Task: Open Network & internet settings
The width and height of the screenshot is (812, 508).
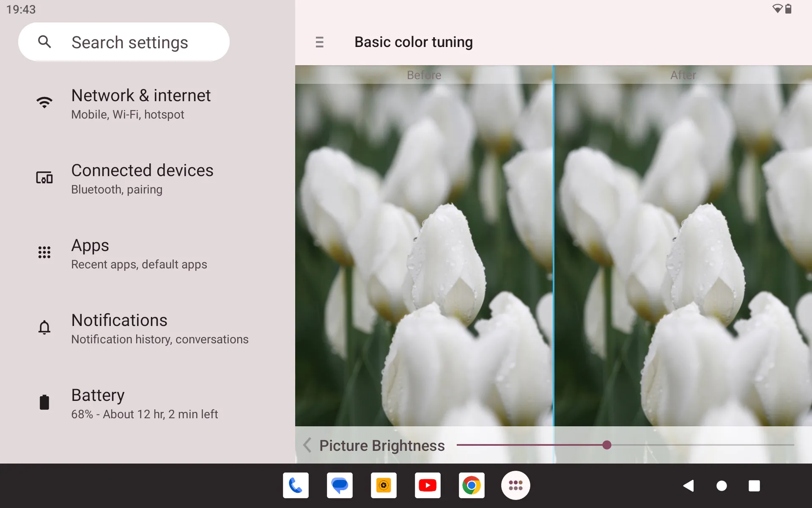Action: [x=148, y=104]
